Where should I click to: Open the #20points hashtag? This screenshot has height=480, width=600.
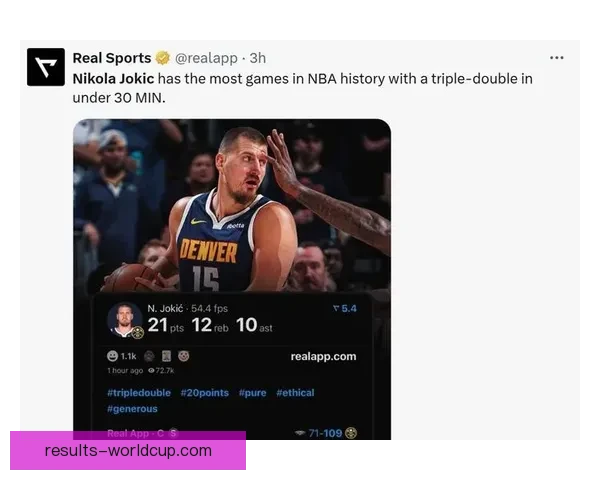tap(205, 393)
